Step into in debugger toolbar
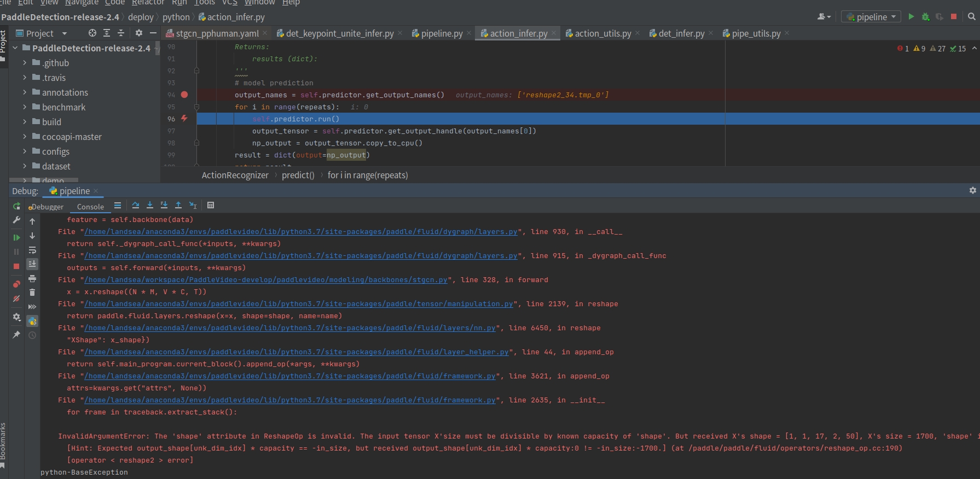The image size is (980, 479). 150,206
